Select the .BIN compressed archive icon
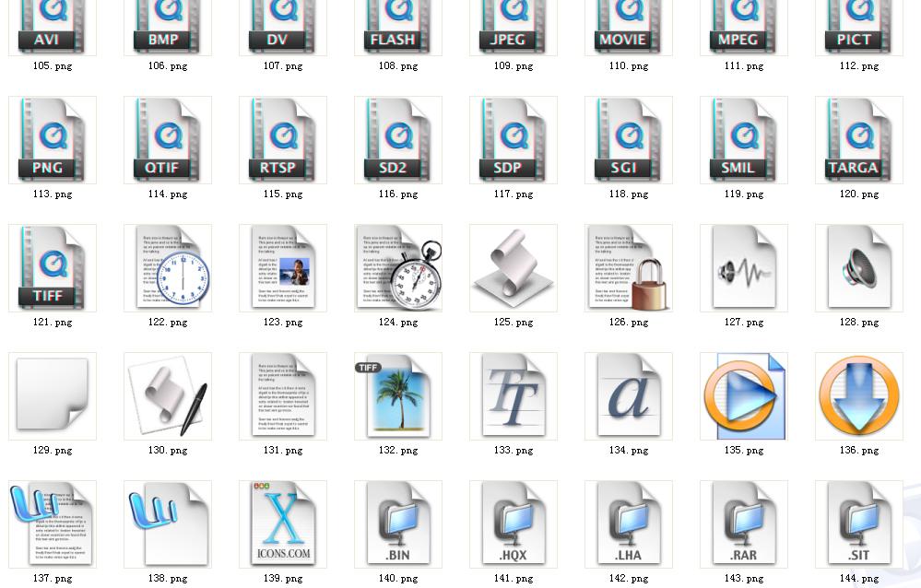Screen dimensions: 921x588 [397, 524]
